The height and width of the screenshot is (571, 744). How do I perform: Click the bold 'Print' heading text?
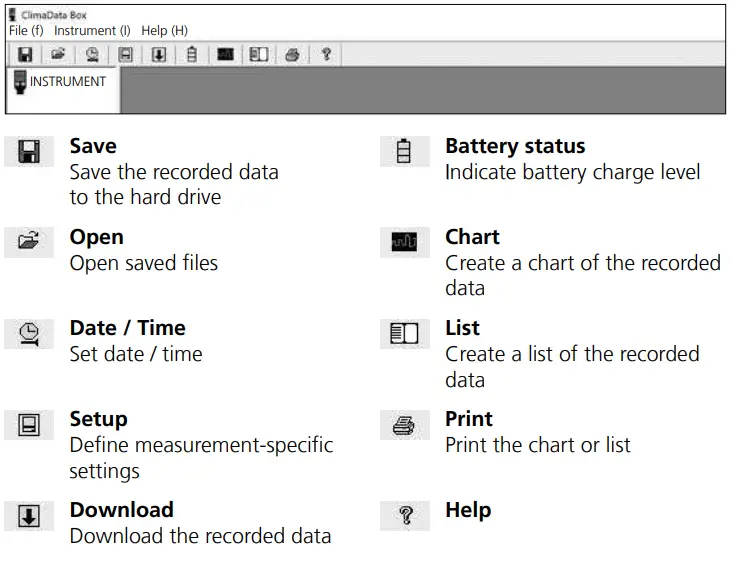tap(469, 419)
